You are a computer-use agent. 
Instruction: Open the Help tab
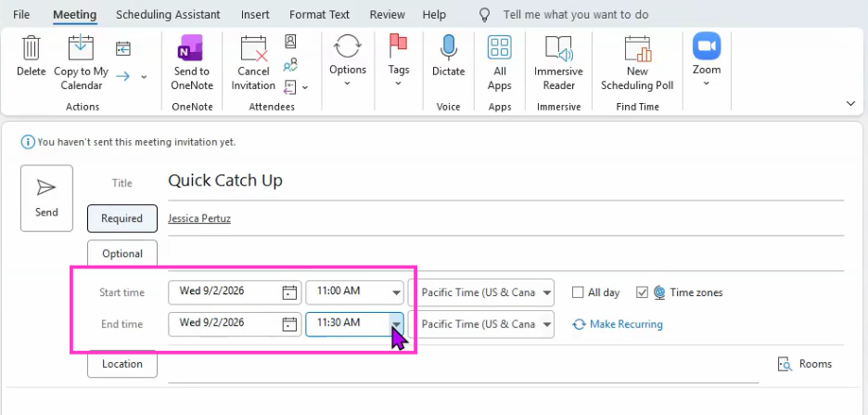(434, 15)
